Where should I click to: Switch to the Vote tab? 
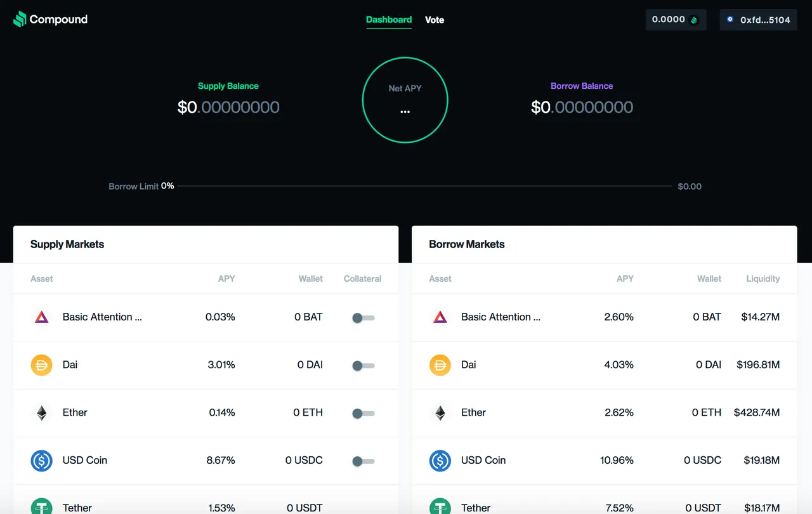point(435,20)
